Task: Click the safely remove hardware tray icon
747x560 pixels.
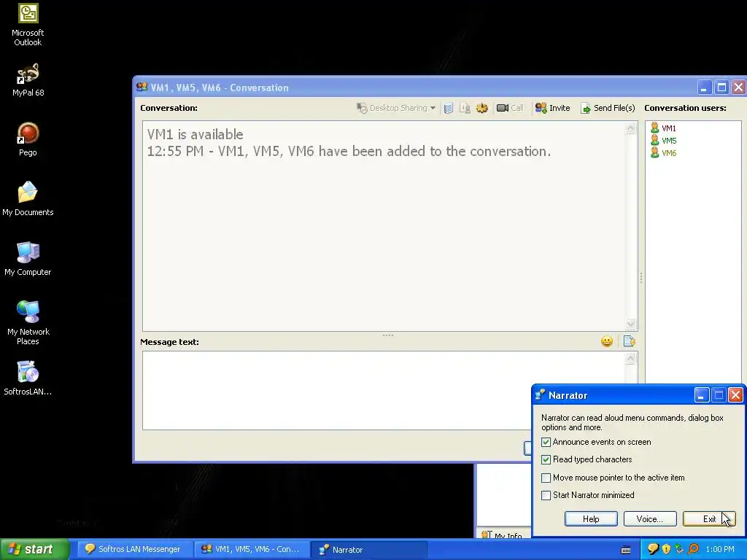Action: [x=679, y=550]
